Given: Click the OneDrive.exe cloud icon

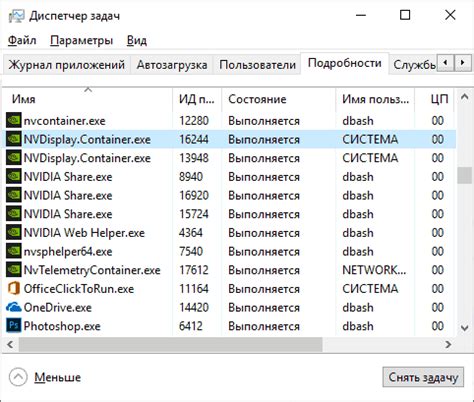Looking at the screenshot, I should tap(14, 307).
